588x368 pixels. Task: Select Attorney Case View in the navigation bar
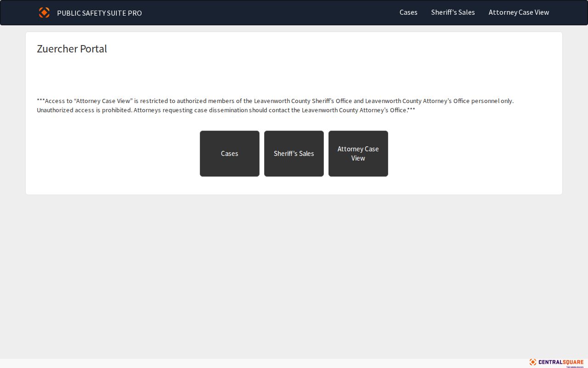[519, 12]
